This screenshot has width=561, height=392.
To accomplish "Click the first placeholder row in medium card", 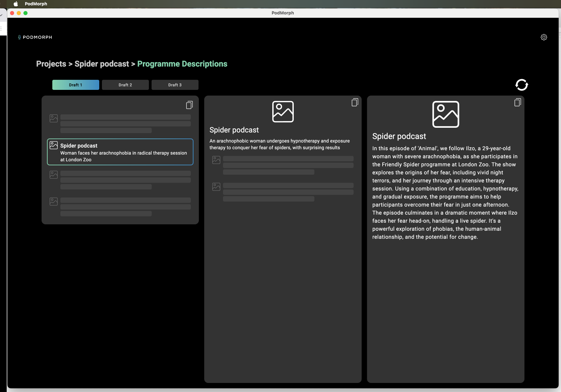I will pos(283,165).
